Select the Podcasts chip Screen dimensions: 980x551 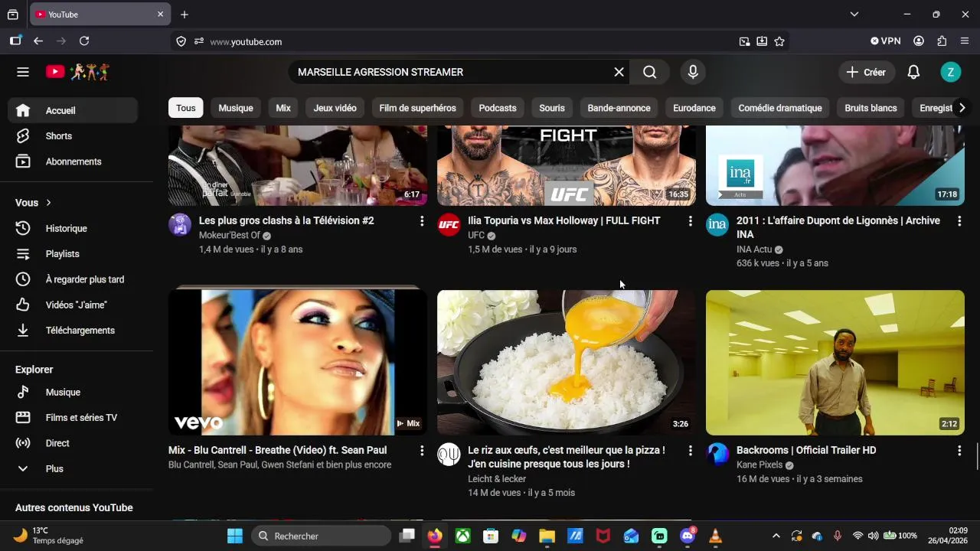pyautogui.click(x=498, y=108)
